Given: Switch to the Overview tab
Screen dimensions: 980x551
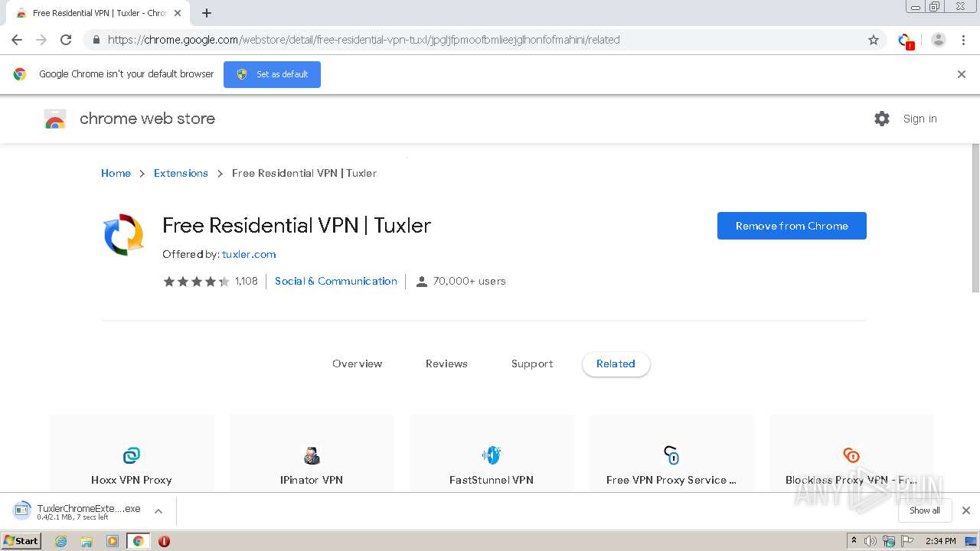Looking at the screenshot, I should click(357, 364).
